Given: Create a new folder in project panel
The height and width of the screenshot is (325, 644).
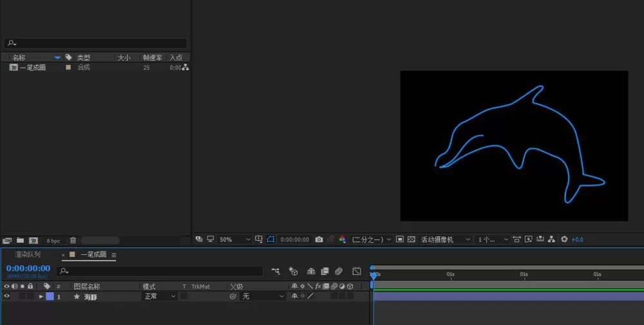Looking at the screenshot, I should pyautogui.click(x=20, y=241).
